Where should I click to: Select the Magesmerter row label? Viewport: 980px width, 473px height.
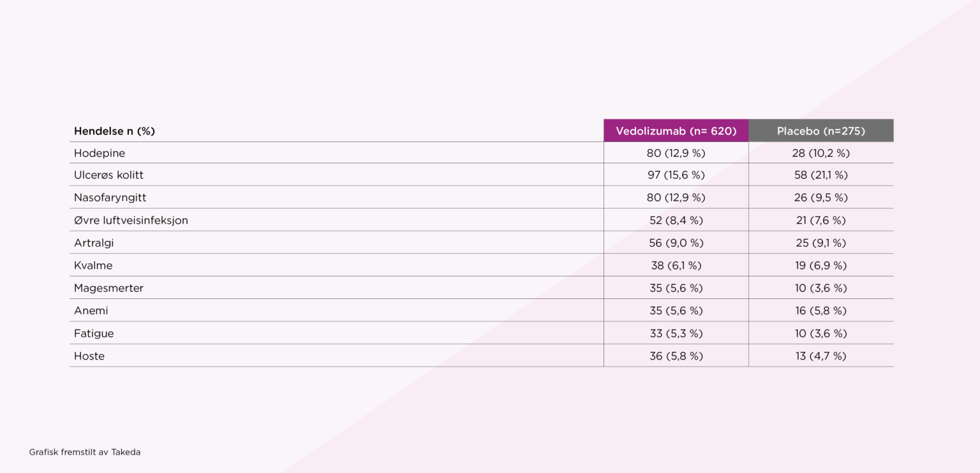coord(108,288)
